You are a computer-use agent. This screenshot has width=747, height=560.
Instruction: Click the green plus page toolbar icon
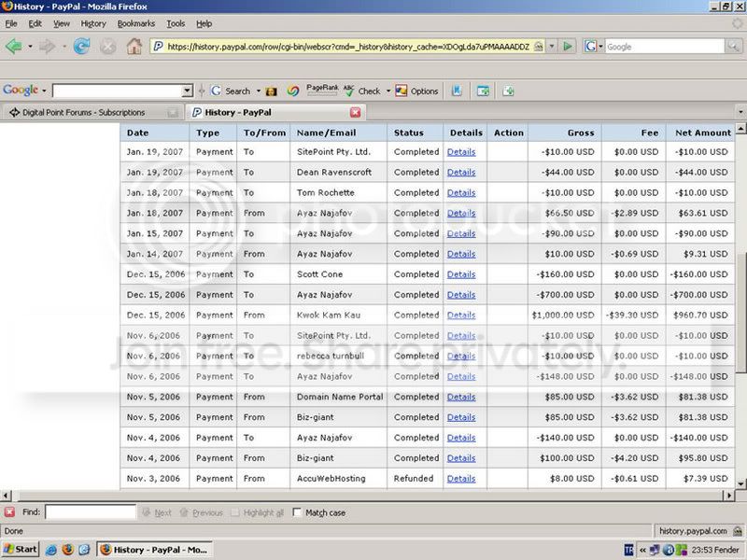[508, 91]
